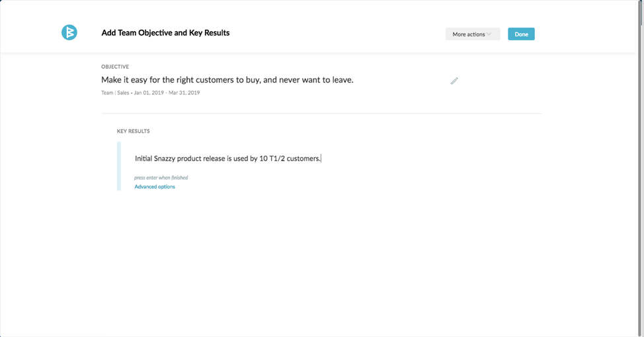Open the More actions dropdown
The width and height of the screenshot is (644, 337).
coord(471,34)
